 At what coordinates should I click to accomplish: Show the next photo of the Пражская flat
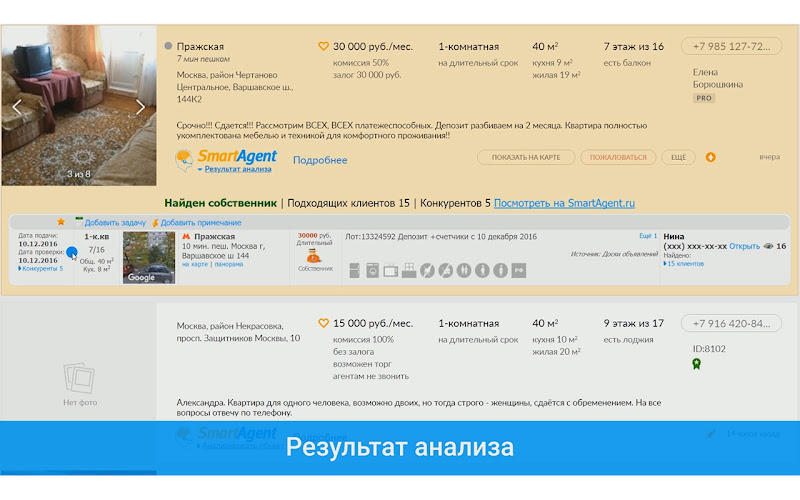pos(140,107)
